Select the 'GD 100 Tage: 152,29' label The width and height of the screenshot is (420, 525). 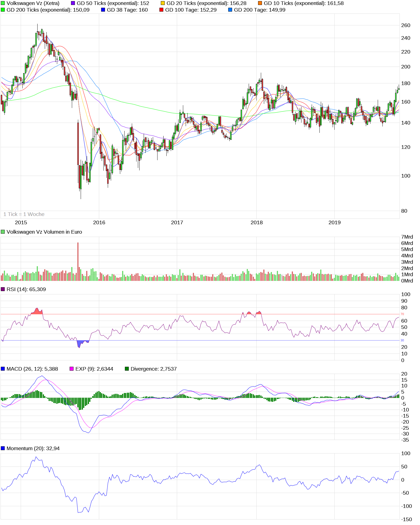click(x=191, y=10)
